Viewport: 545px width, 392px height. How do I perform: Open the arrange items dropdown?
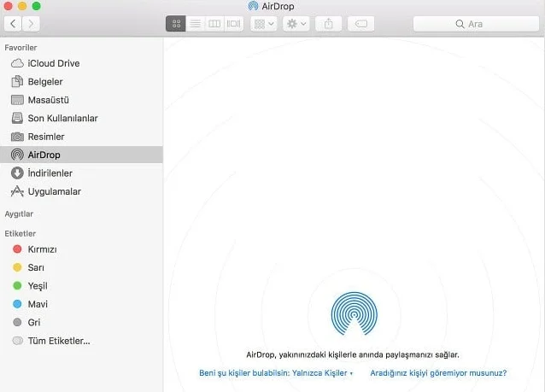tap(263, 24)
